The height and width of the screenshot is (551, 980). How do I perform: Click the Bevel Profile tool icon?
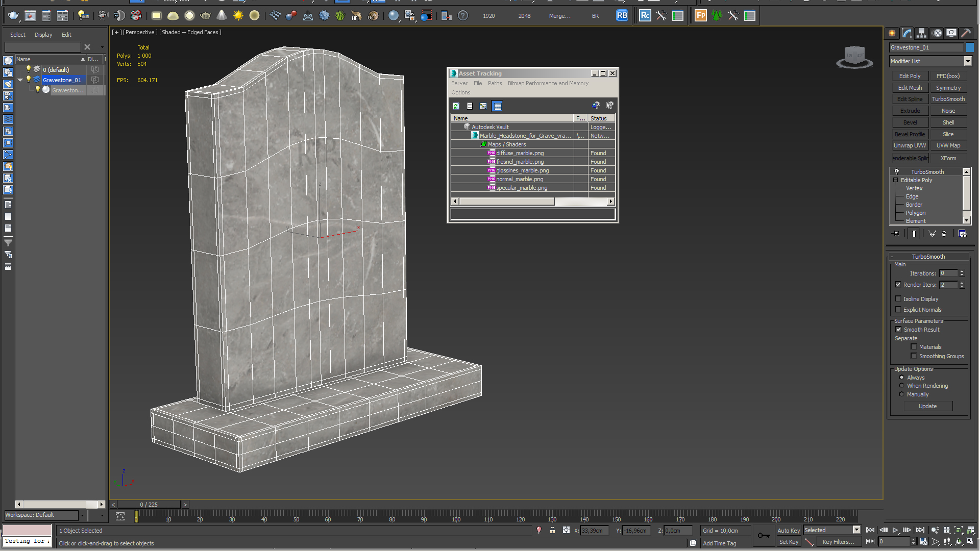(x=910, y=134)
